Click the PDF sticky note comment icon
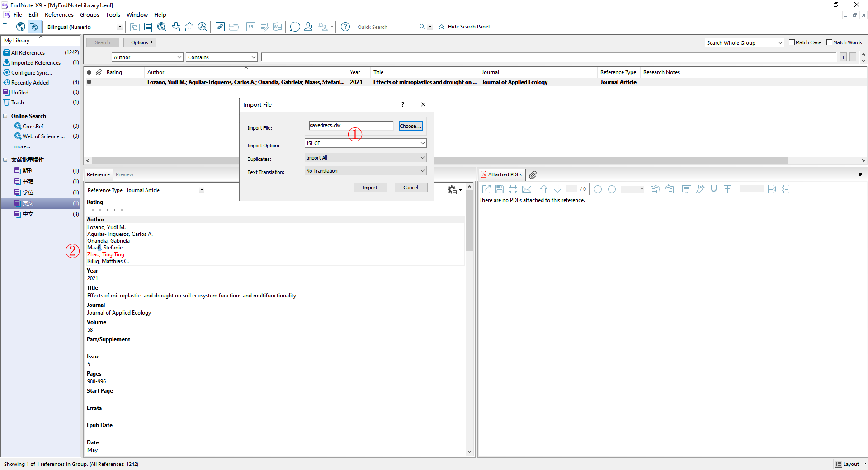868x470 pixels. coord(686,189)
